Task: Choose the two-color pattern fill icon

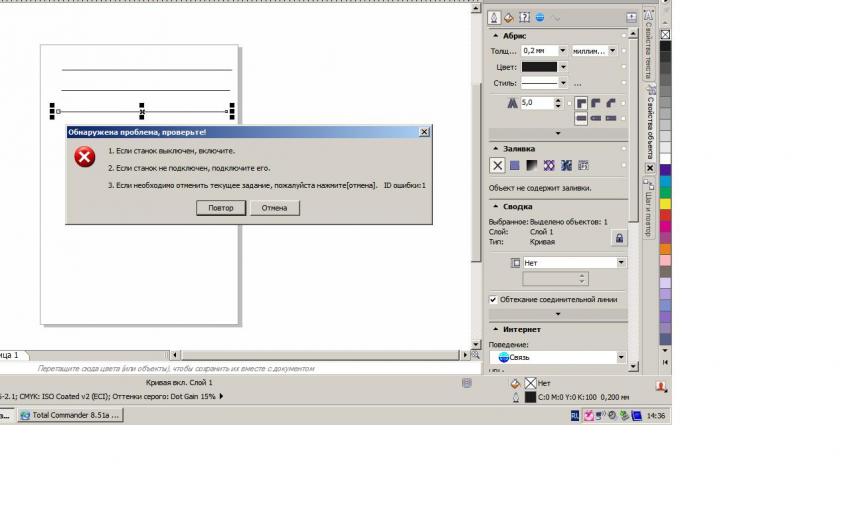Action: [x=549, y=165]
